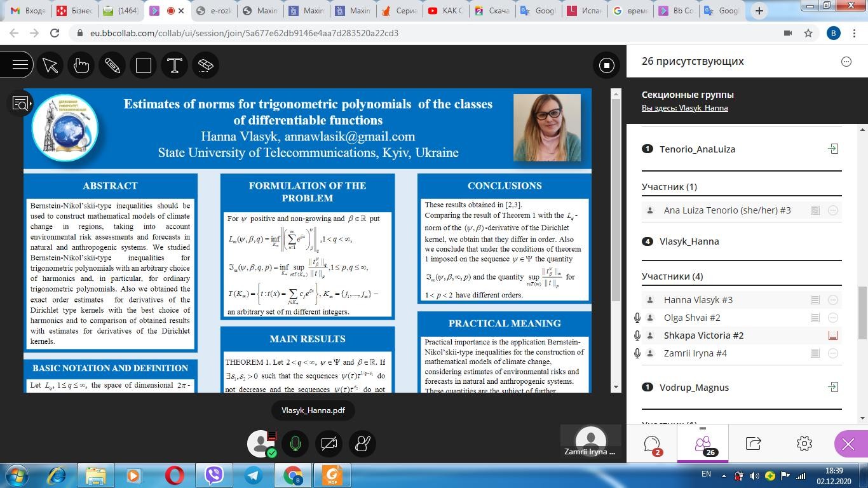Select the text tool
Image resolution: width=868 pixels, height=488 pixels.
[175, 65]
